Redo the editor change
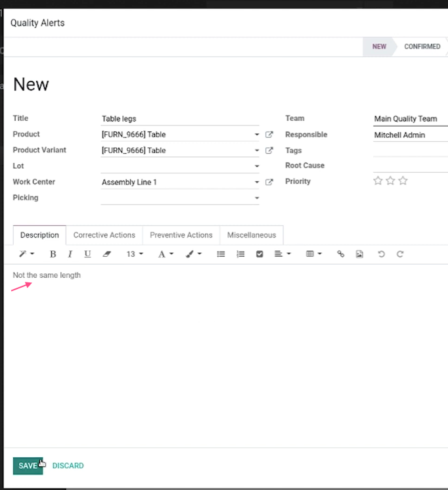This screenshot has width=448, height=490. coord(400,254)
